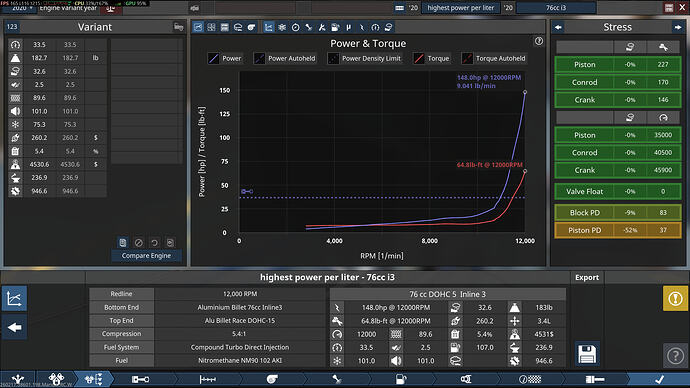Open the Variant panel folder icon

(x=178, y=27)
